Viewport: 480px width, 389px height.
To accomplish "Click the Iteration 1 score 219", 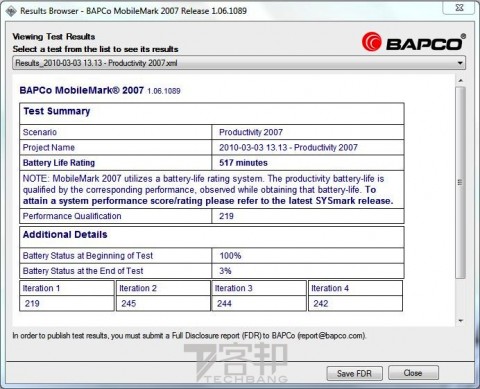I will coord(32,303).
